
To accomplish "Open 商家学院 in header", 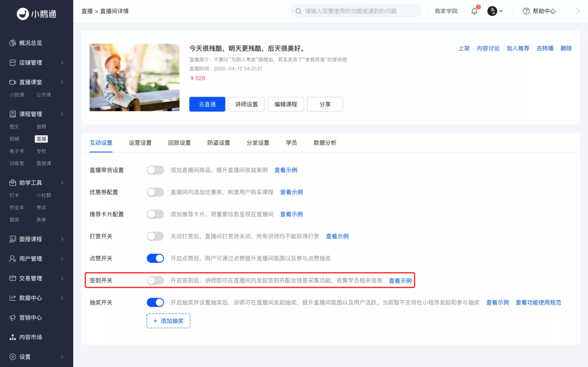I will coord(446,11).
